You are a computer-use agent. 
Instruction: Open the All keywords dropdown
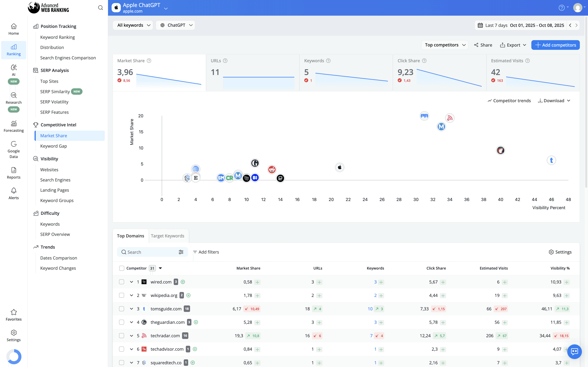pos(133,25)
